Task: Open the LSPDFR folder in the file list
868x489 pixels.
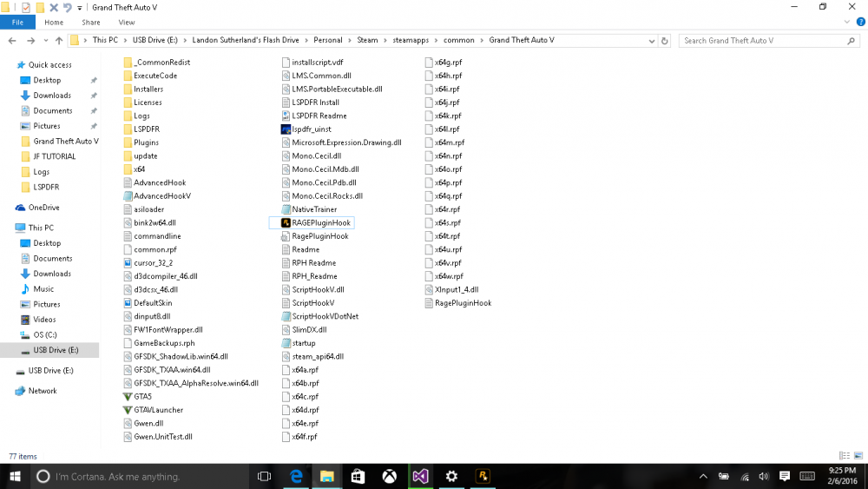Action: [141, 129]
